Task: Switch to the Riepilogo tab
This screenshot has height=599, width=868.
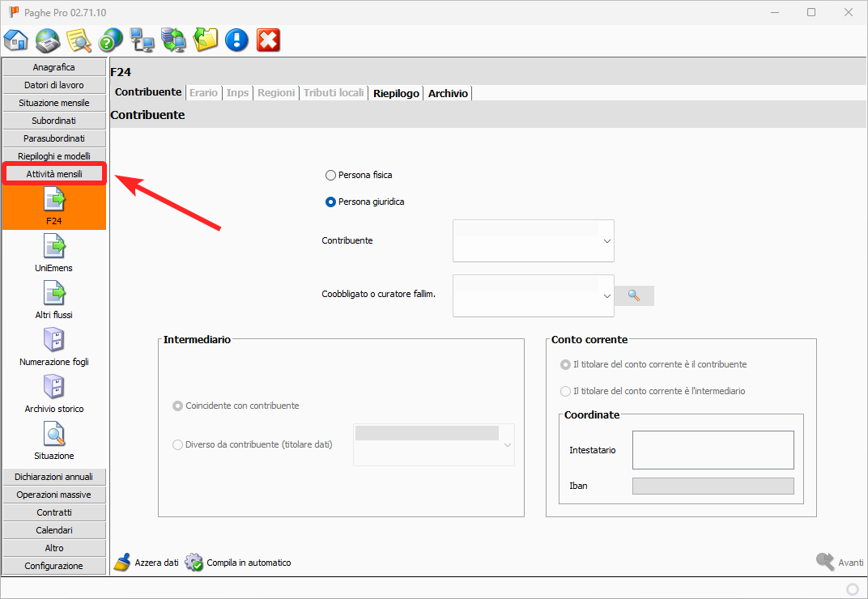Action: (x=396, y=93)
